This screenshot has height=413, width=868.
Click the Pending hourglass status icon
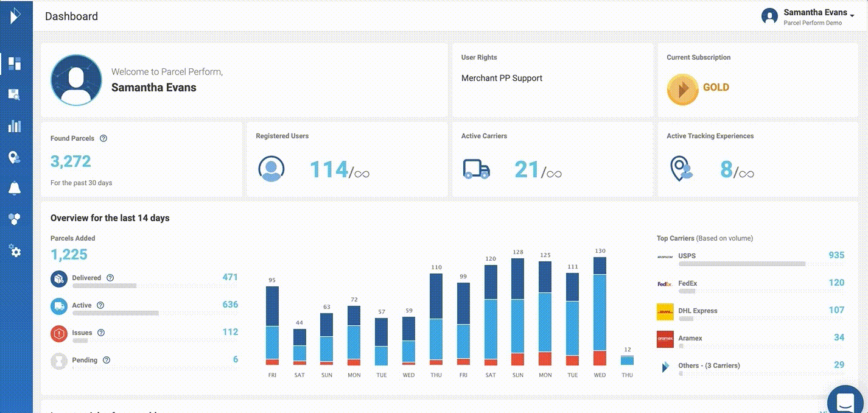tap(59, 361)
